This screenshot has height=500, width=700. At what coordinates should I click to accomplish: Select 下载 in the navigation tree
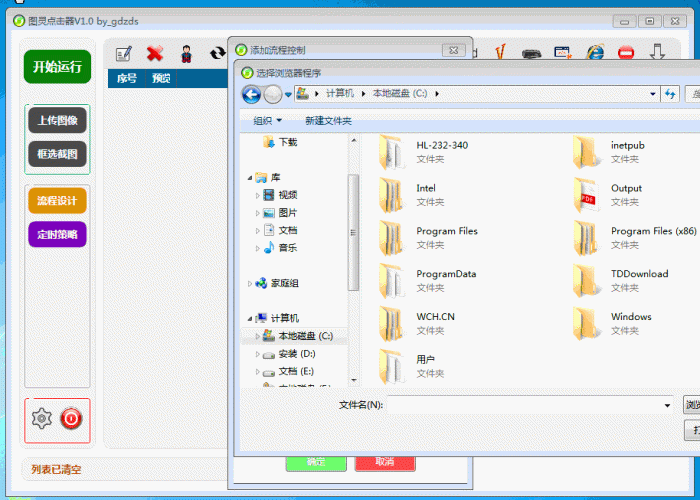(288, 142)
